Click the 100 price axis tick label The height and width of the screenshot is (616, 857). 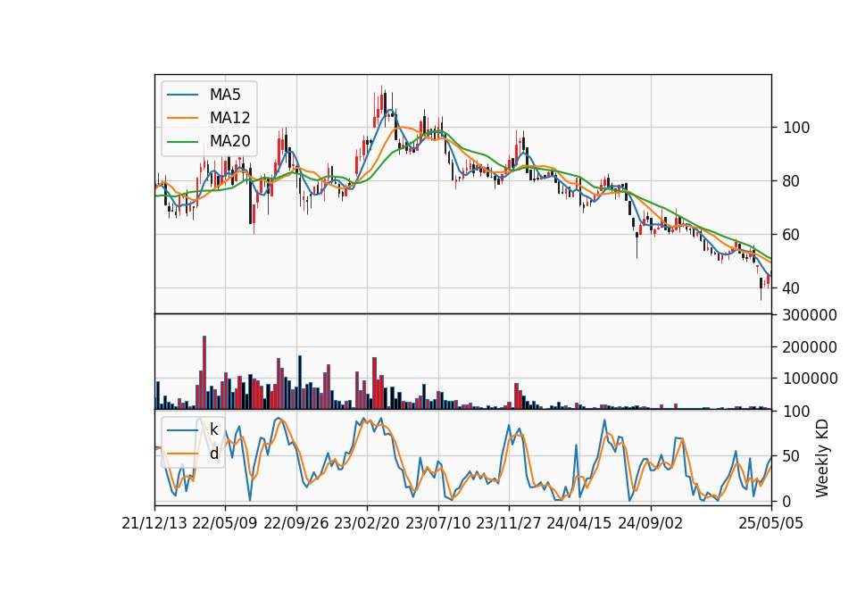[x=796, y=128]
